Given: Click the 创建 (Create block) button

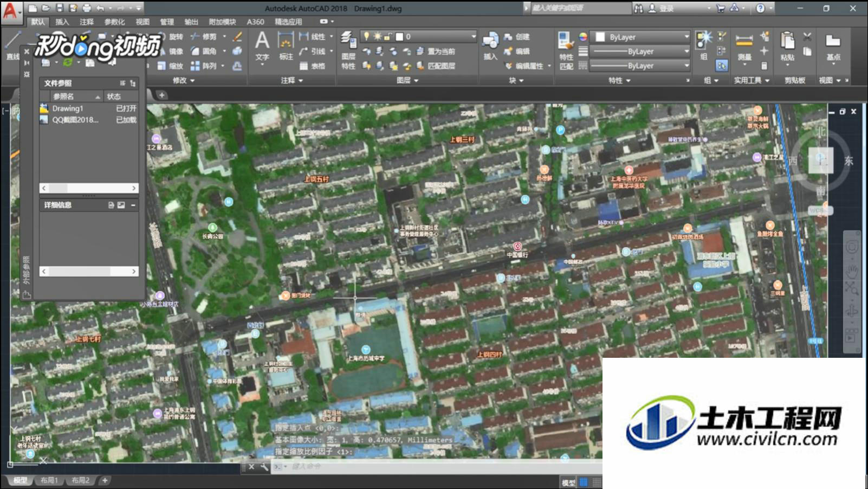Looking at the screenshot, I should click(x=517, y=37).
